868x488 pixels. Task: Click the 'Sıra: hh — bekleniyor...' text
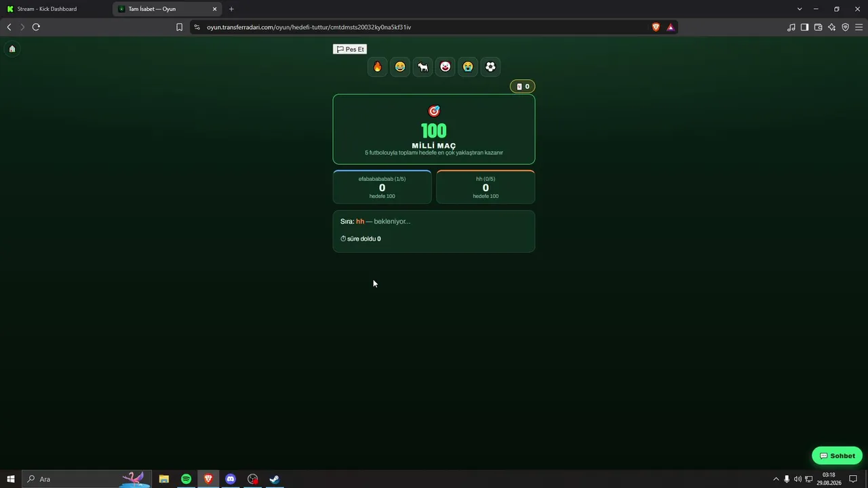375,222
